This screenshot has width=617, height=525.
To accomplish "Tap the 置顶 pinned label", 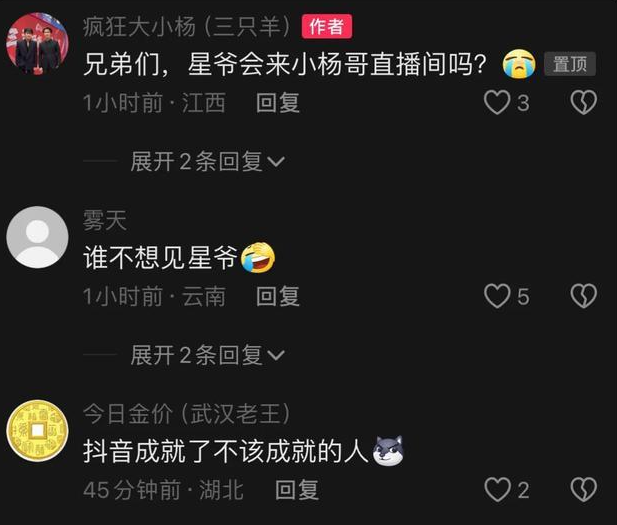I will [570, 64].
